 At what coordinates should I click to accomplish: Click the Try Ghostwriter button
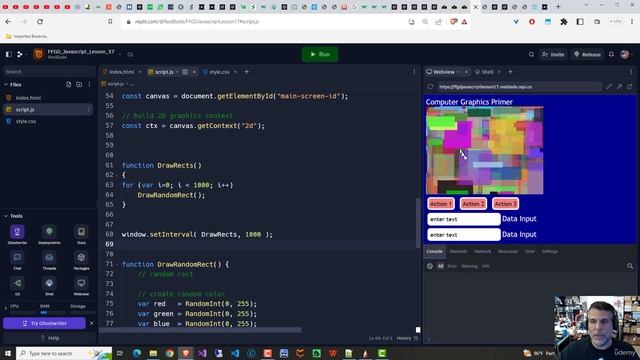(44, 323)
